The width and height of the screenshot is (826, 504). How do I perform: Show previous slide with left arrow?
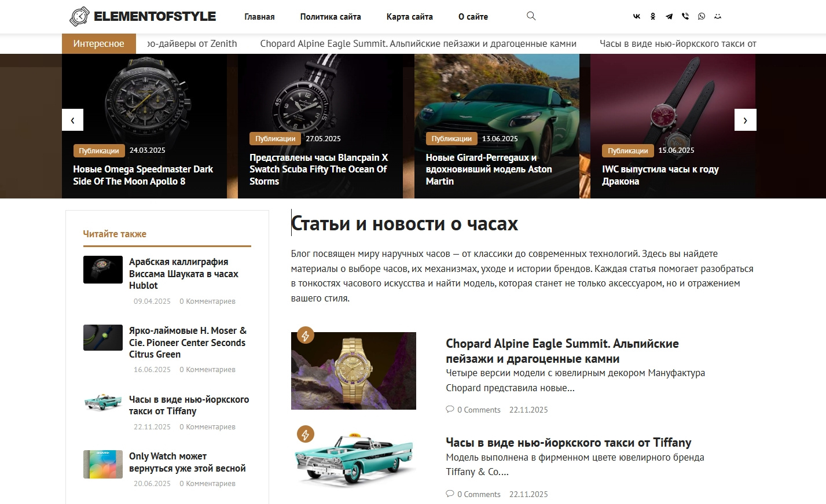tap(72, 120)
